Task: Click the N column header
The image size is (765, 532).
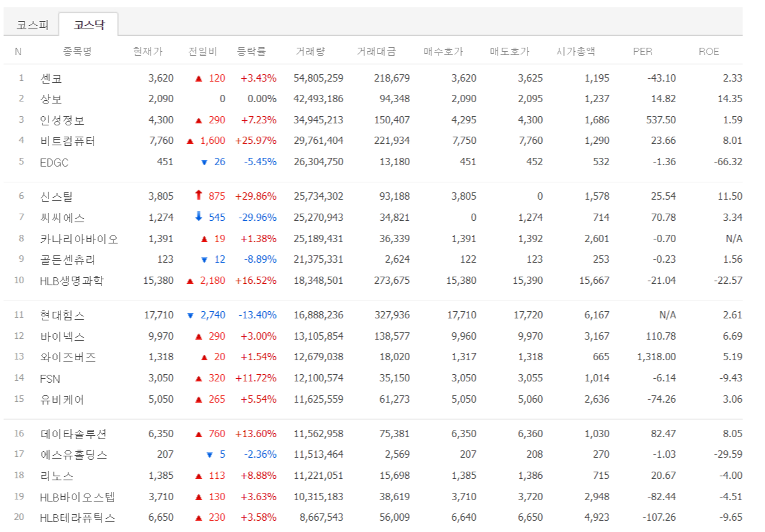Action: [x=18, y=51]
